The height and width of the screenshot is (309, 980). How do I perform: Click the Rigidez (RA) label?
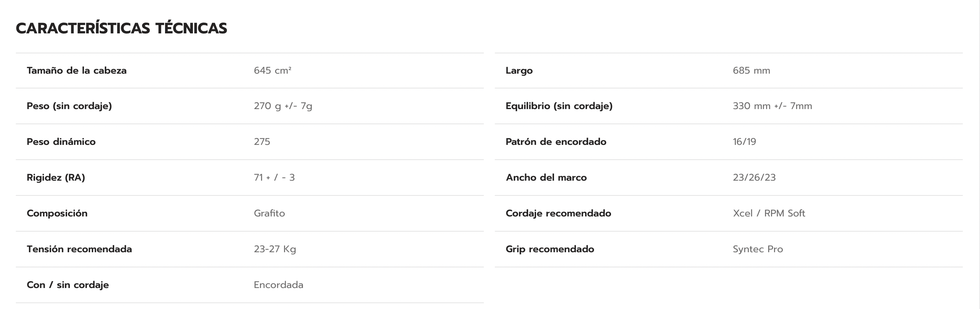click(56, 178)
